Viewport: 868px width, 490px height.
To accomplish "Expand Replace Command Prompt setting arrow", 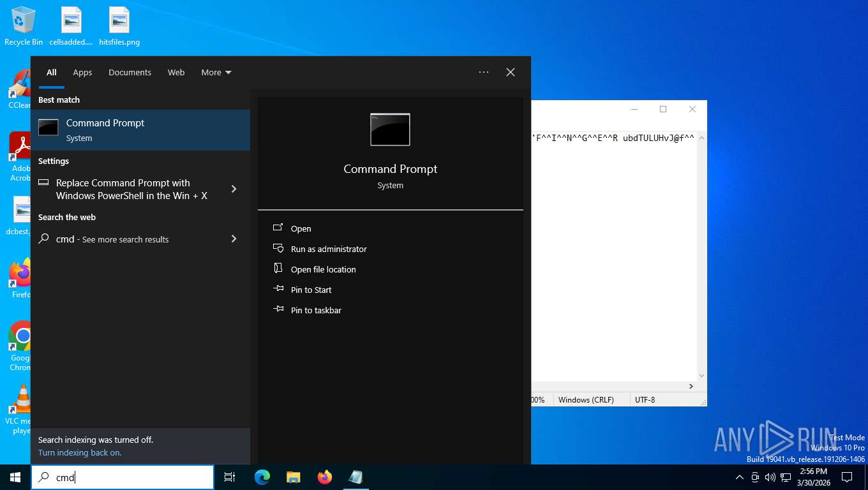I will coord(234,189).
